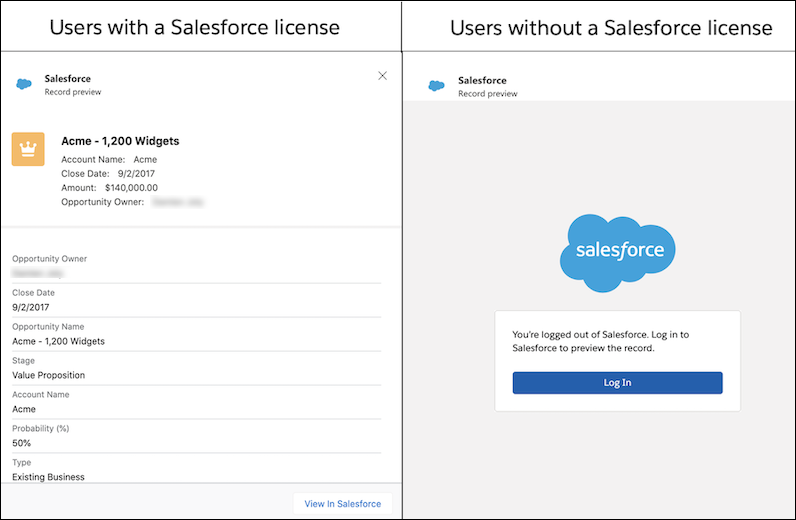
Task: Click the Stage field value Value Proposition
Action: pyautogui.click(x=48, y=375)
